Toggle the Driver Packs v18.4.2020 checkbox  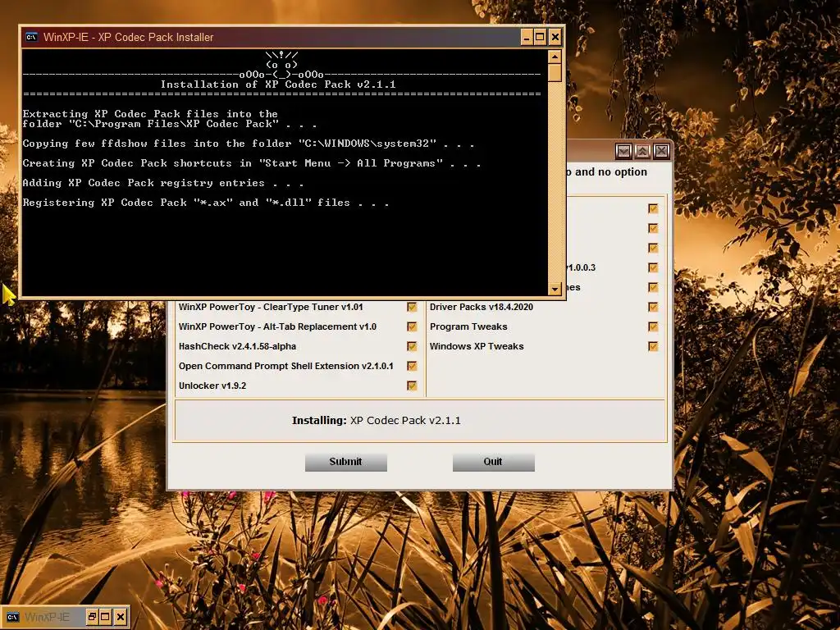coord(653,307)
